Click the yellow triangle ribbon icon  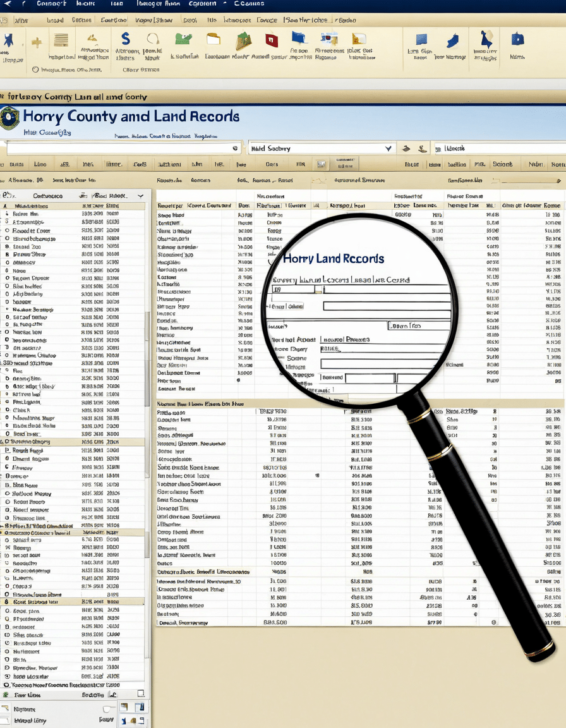pos(92,39)
